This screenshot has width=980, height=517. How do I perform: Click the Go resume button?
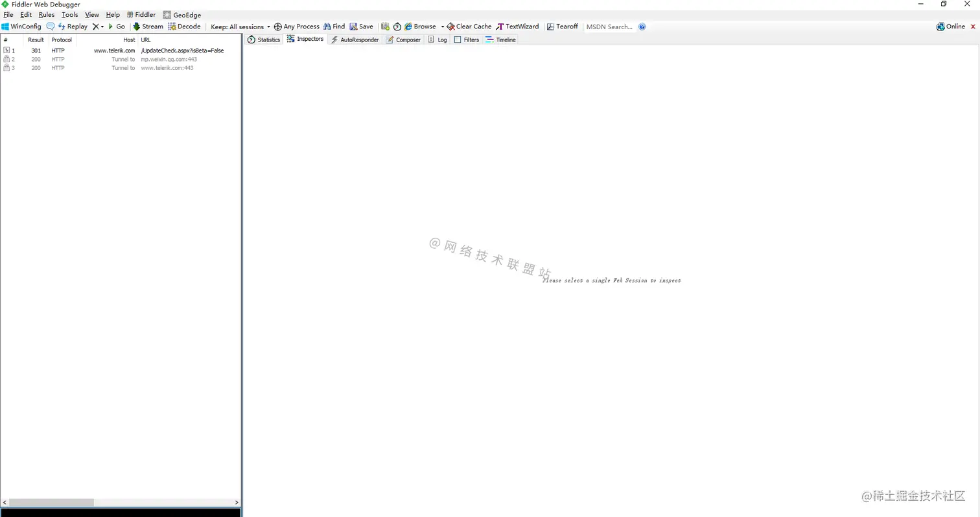117,27
